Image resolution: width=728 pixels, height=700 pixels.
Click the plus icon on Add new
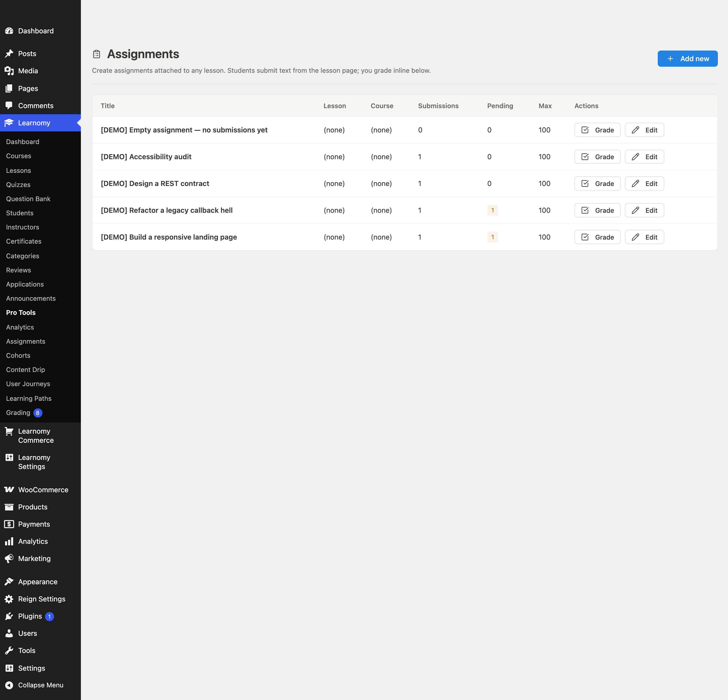pos(670,59)
